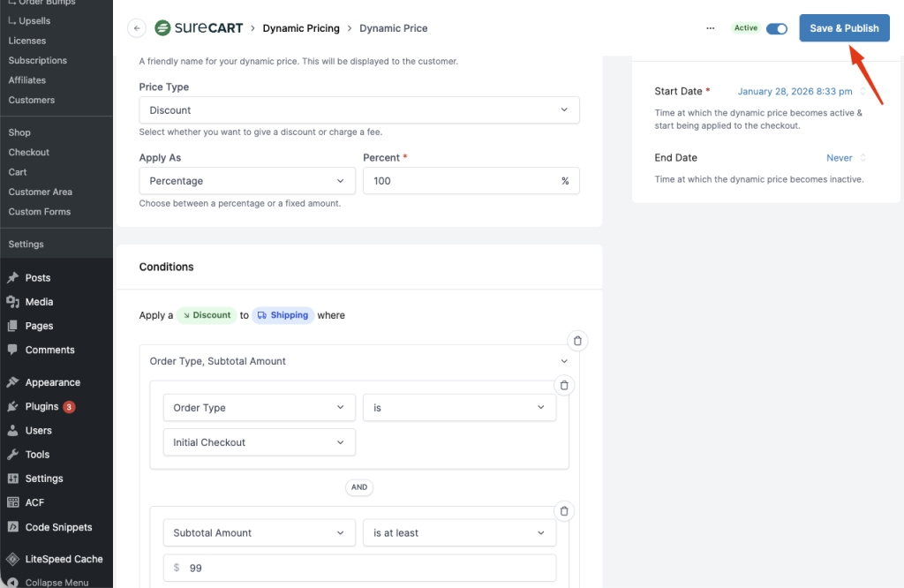This screenshot has height=588, width=904.
Task: Click the Pages icon in sidebar
Action: coord(12,326)
